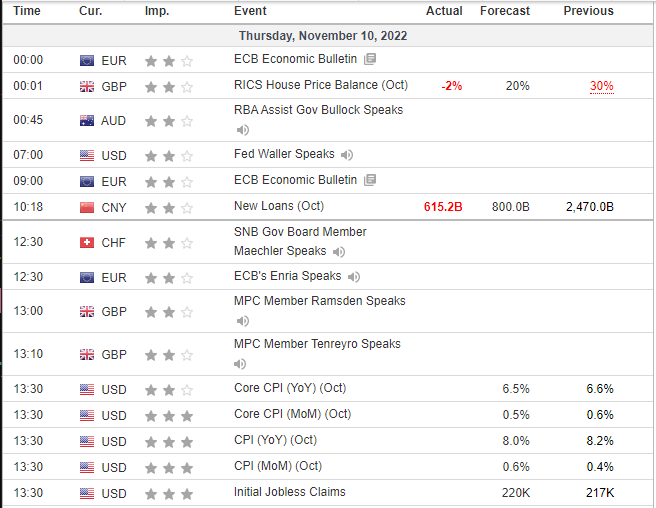Click the Australia flag in AUD row
The width and height of the screenshot is (656, 508).
86,121
